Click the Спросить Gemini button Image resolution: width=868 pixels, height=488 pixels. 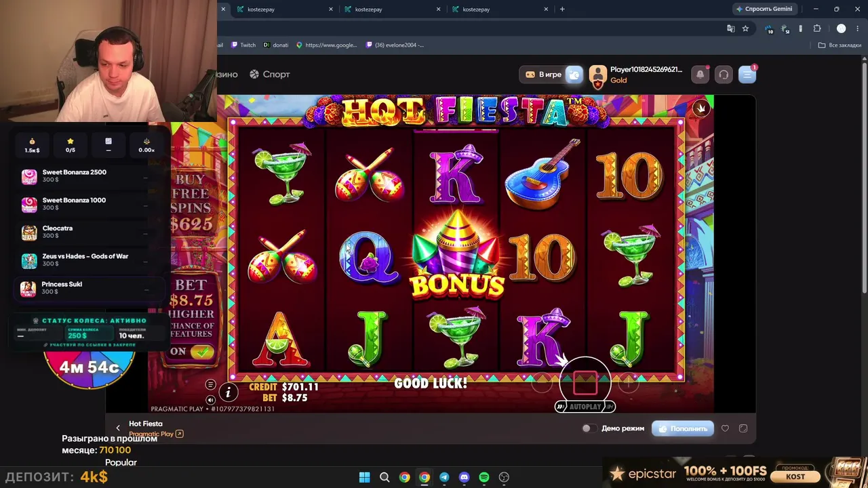(764, 9)
